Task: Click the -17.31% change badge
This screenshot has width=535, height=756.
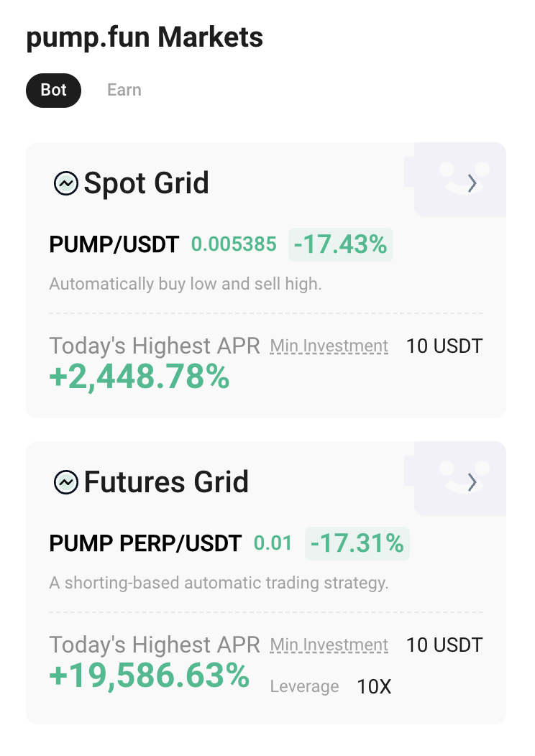Action: [x=357, y=543]
